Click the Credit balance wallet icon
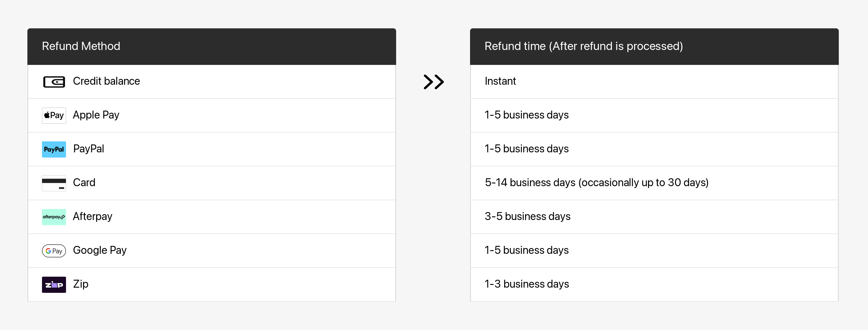This screenshot has width=868, height=330. click(54, 82)
